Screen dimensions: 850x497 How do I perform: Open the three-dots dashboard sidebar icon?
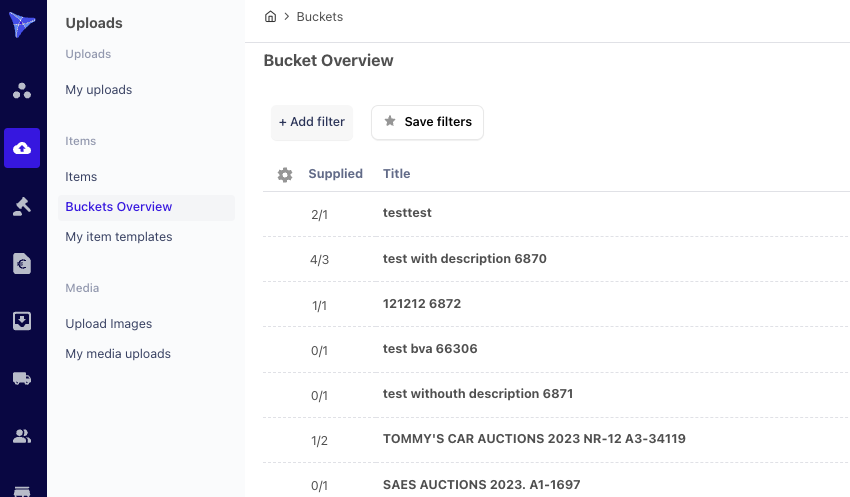(x=22, y=91)
